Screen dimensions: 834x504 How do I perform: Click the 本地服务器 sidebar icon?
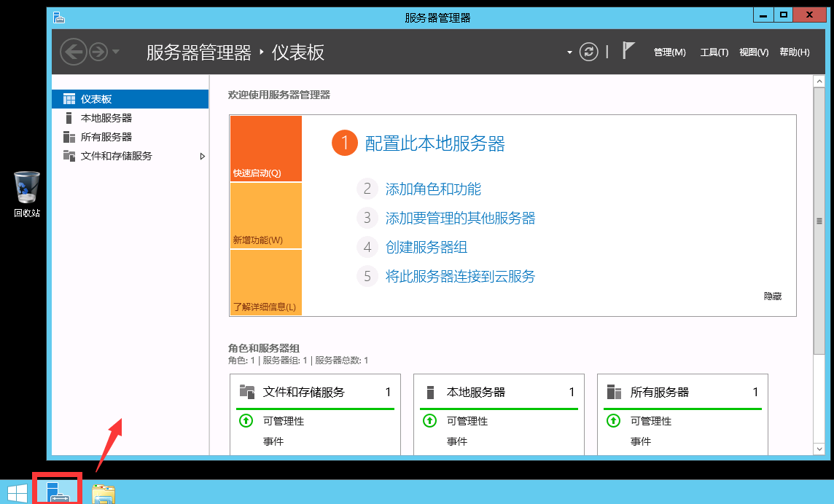tap(69, 118)
